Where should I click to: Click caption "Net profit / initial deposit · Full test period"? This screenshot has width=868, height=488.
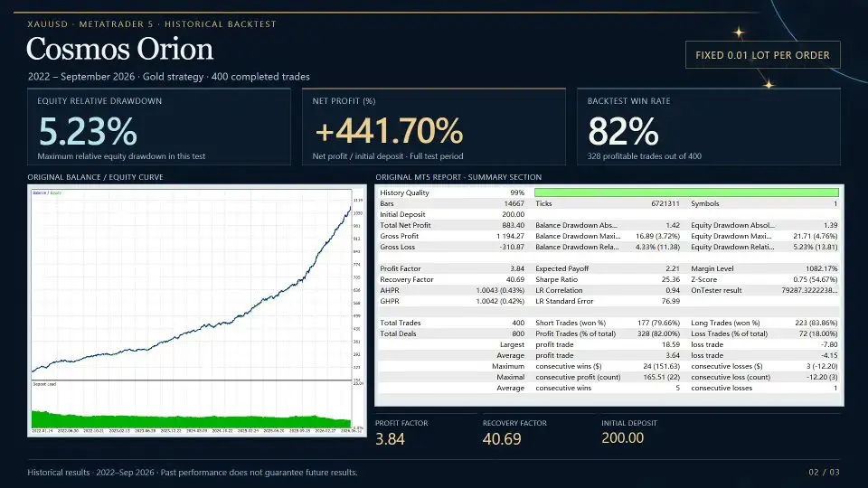(388, 156)
